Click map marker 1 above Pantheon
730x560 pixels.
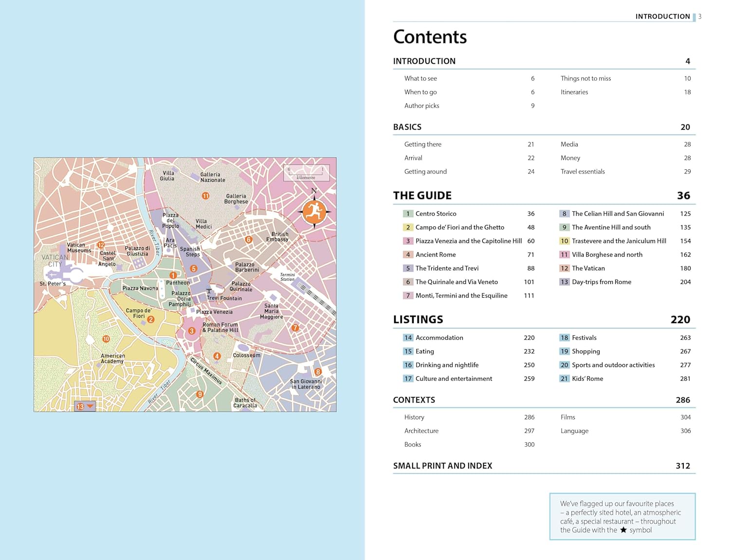[x=172, y=275]
